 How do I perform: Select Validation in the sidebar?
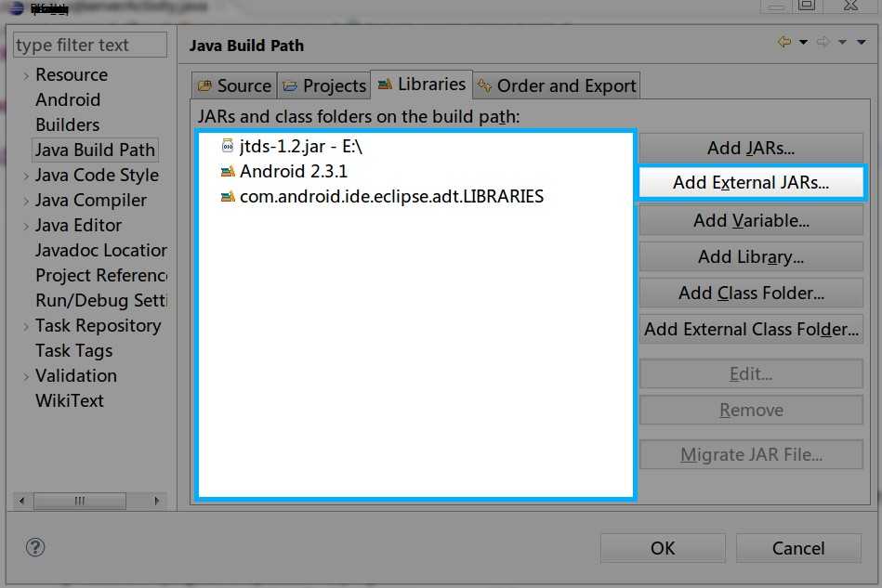point(76,375)
